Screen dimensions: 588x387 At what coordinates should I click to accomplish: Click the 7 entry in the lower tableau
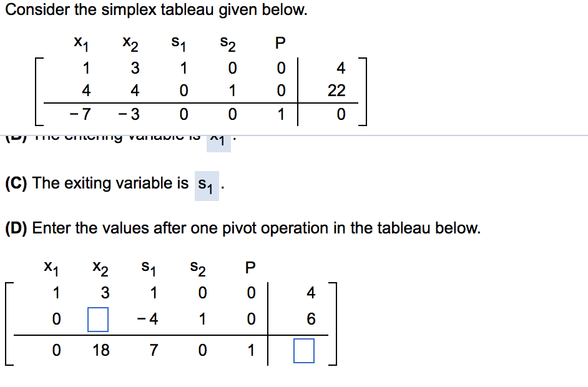tap(154, 350)
